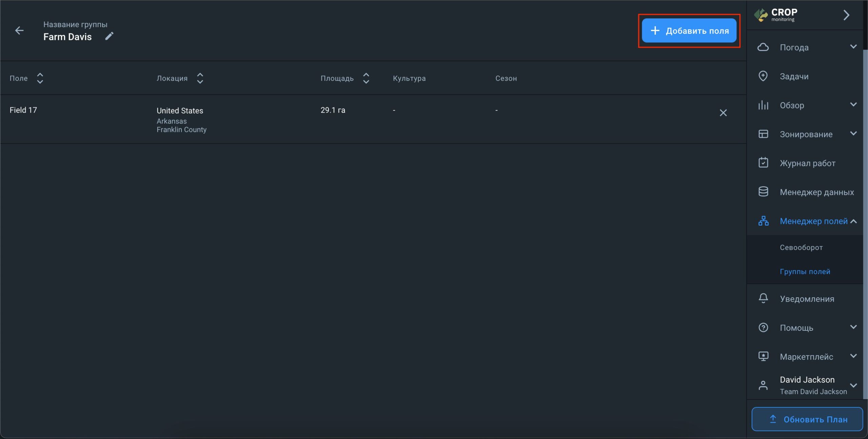Sort table by Площадь column
The image size is (868, 439).
366,78
